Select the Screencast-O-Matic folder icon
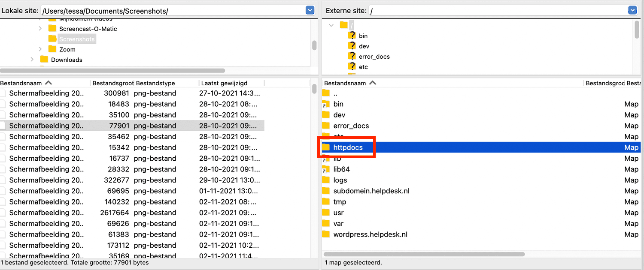 tap(52, 29)
